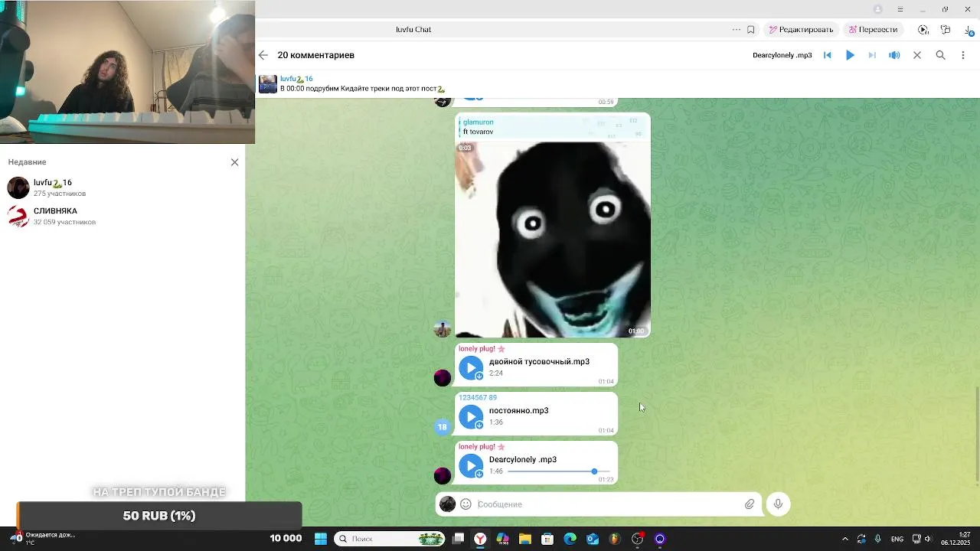The image size is (980, 551).
Task: Open the avatar next to the video message
Action: pos(443,329)
